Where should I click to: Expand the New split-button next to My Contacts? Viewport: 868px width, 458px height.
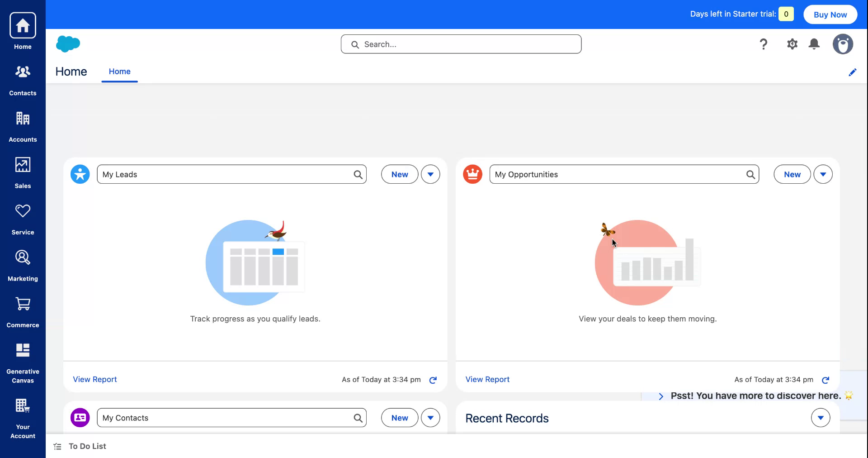point(430,418)
